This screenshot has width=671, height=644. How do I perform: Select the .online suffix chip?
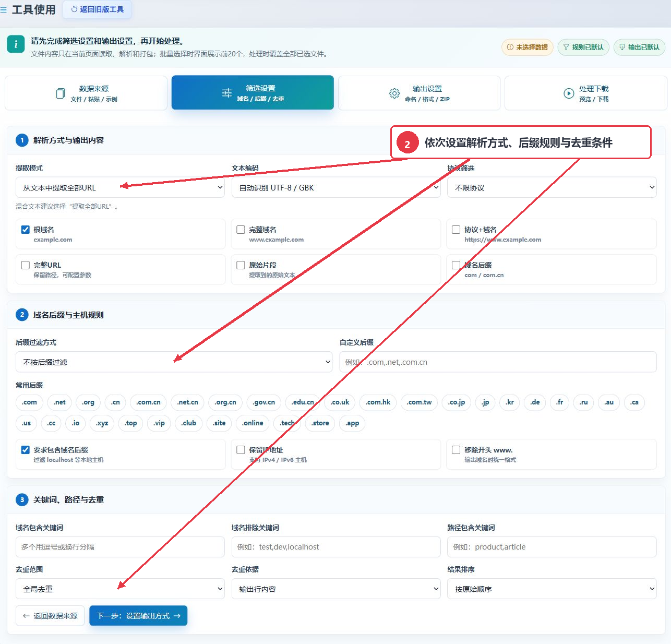pos(253,423)
